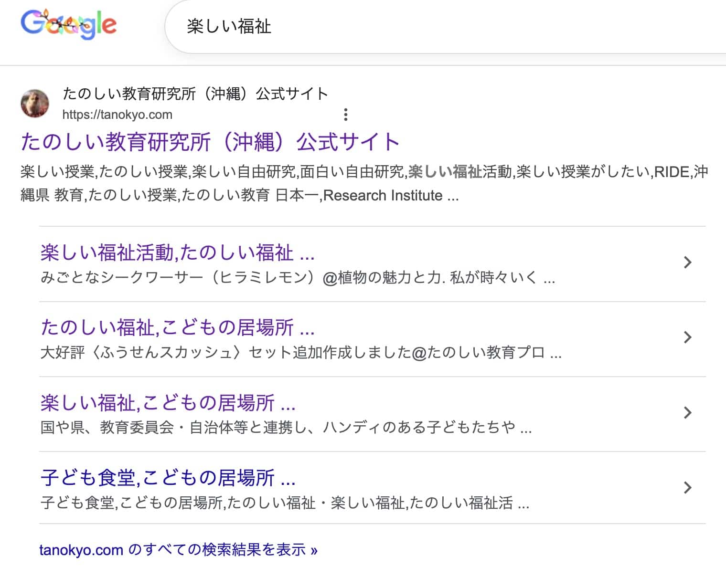The width and height of the screenshot is (726, 588).
Task: Open the 子ども食堂,こどもの居場所 sitelink
Action: (x=168, y=478)
